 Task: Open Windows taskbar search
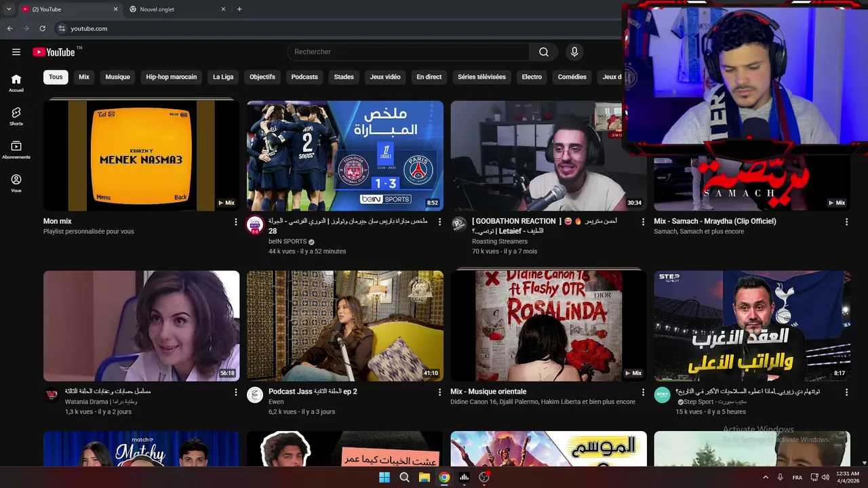pyautogui.click(x=404, y=477)
